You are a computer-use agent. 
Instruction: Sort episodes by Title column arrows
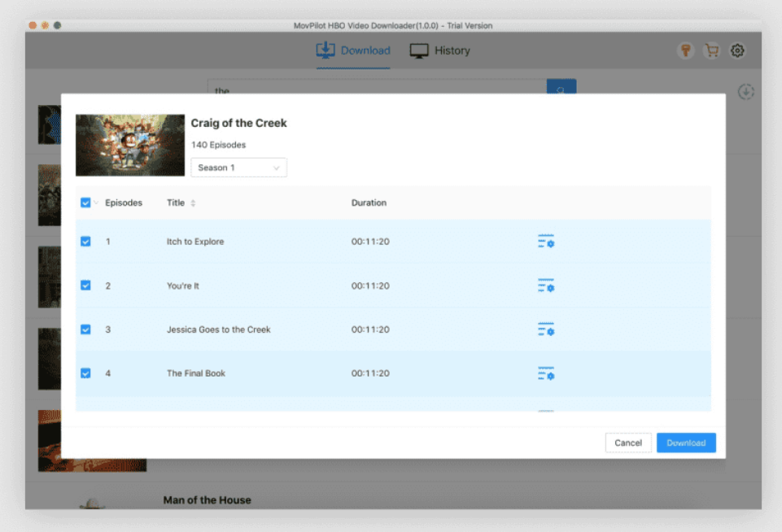click(193, 203)
